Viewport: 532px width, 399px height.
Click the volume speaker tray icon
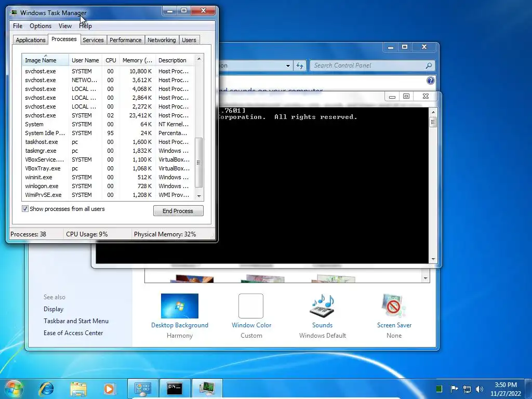480,389
